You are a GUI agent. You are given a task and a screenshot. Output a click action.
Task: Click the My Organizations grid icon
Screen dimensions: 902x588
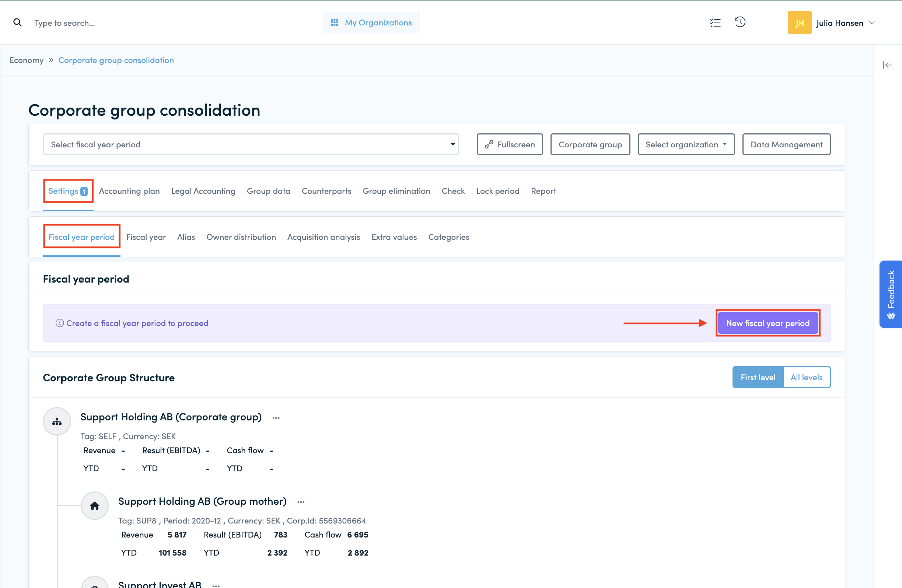point(334,23)
